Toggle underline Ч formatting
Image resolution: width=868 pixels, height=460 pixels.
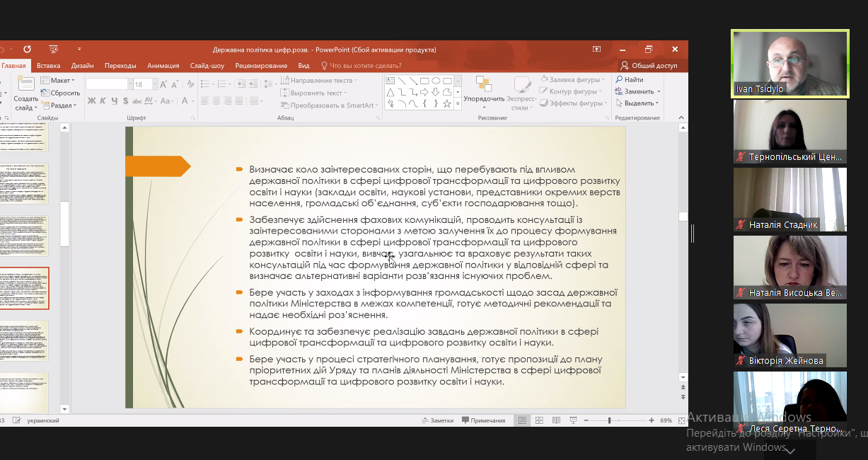[x=114, y=101]
